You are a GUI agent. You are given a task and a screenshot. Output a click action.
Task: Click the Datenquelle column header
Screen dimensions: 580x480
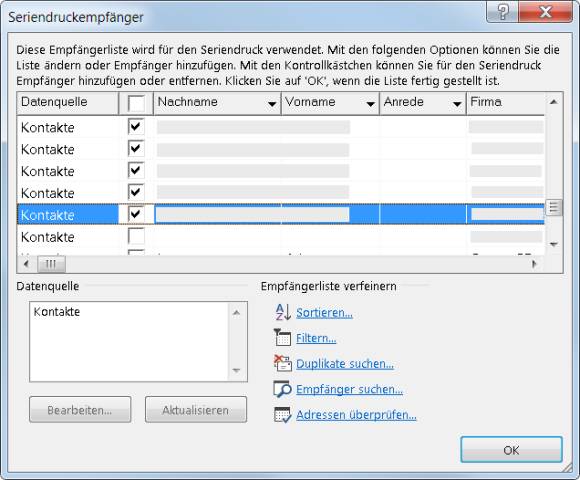[x=68, y=103]
